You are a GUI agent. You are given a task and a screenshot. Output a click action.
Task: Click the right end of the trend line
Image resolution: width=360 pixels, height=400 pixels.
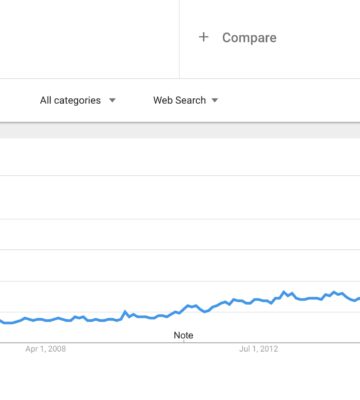click(358, 299)
